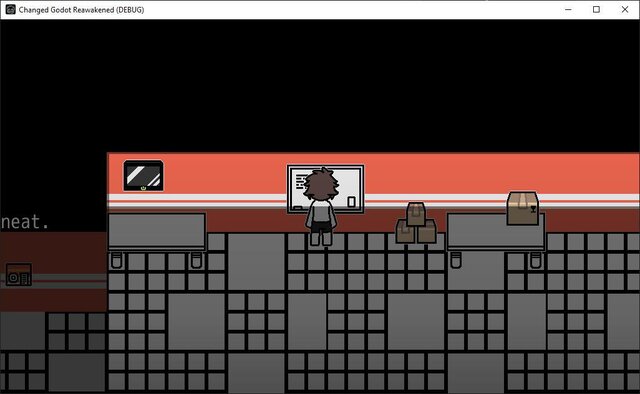The image size is (640, 394).
Task: Minimize the game window
Action: 568,9
